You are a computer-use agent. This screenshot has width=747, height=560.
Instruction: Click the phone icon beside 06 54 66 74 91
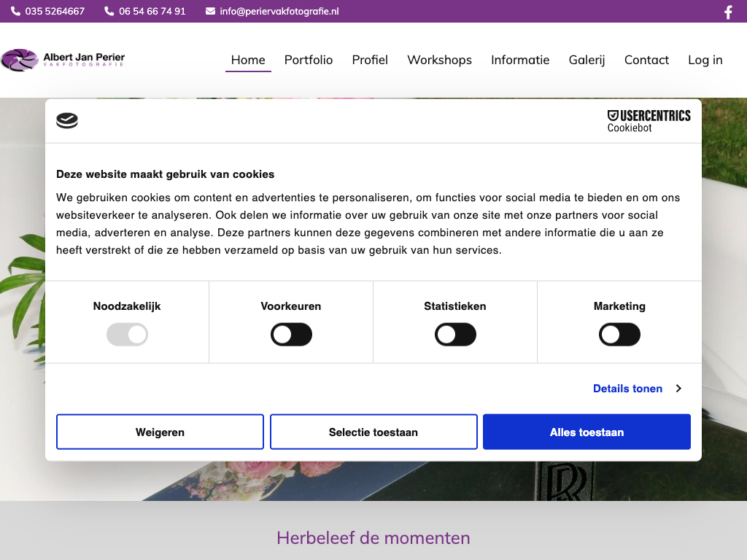point(109,12)
